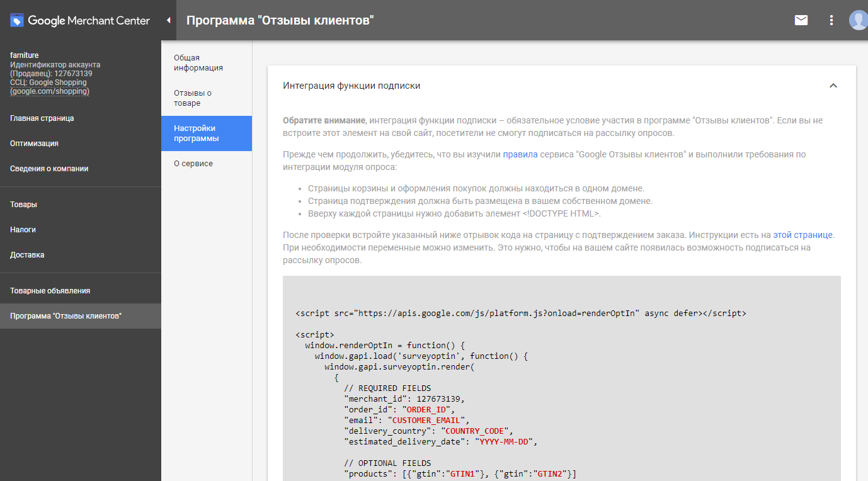The height and width of the screenshot is (481, 868).
Task: Open the Общая информация tab
Action: click(x=198, y=63)
